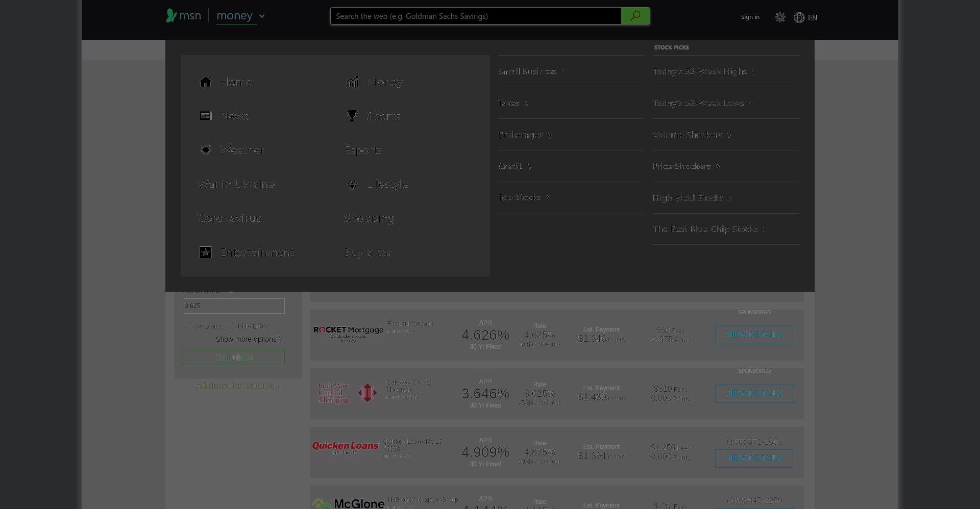
Task: View details for Rocket Mortgage
Action: 754,335
